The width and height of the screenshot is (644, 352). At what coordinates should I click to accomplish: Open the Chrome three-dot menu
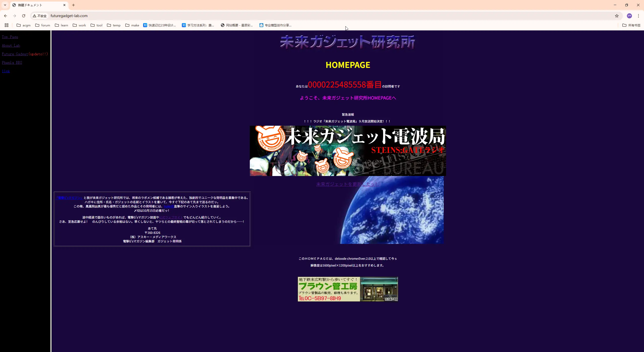pyautogui.click(x=639, y=16)
